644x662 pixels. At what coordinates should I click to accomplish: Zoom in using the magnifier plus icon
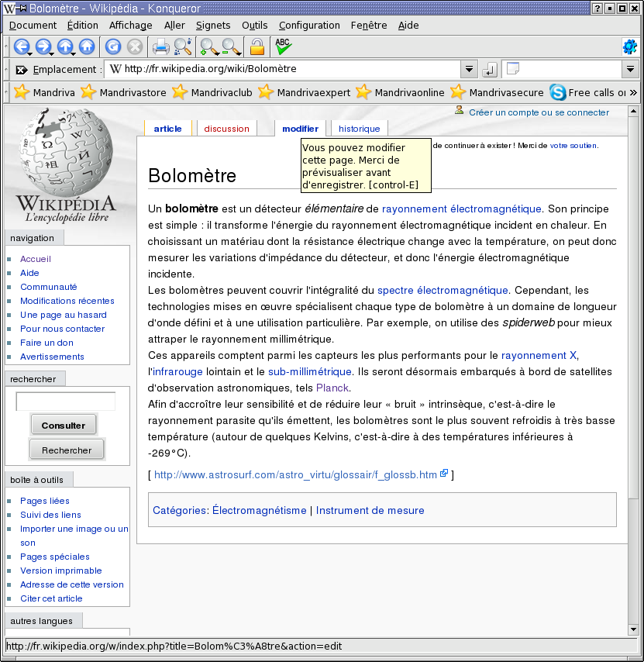[208, 47]
